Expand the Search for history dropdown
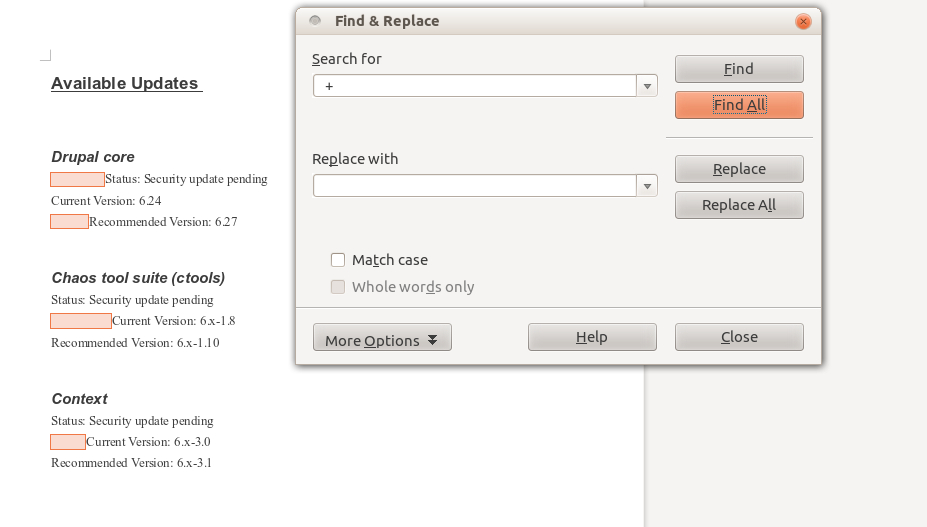Viewport: 927px width, 527px height. click(x=648, y=87)
